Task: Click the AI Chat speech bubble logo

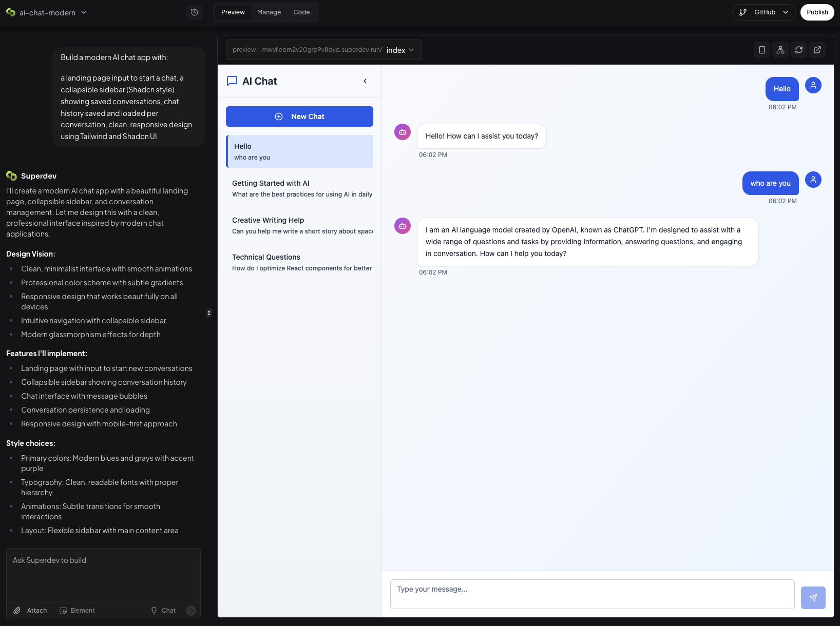Action: (232, 81)
